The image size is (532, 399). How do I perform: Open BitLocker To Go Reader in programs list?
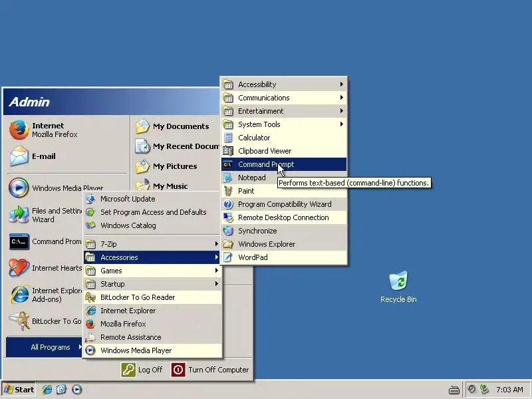point(152,297)
